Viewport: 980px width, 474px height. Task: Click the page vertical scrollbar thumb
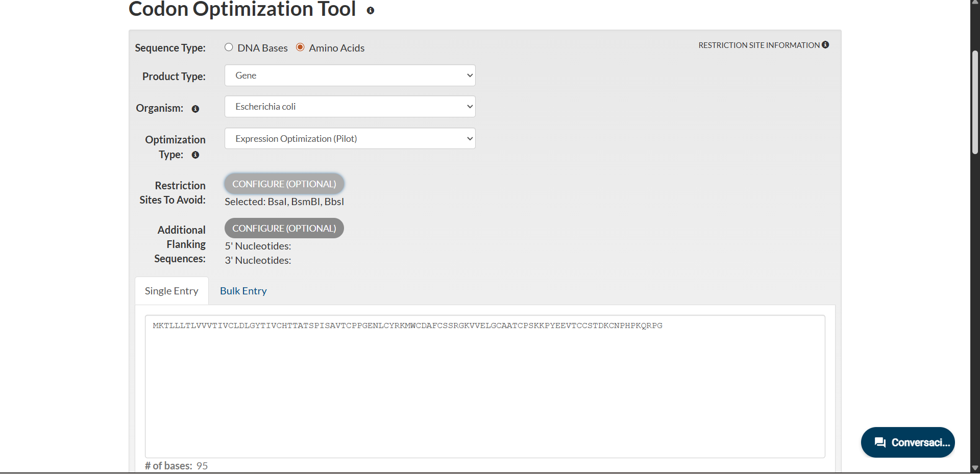tap(975, 102)
